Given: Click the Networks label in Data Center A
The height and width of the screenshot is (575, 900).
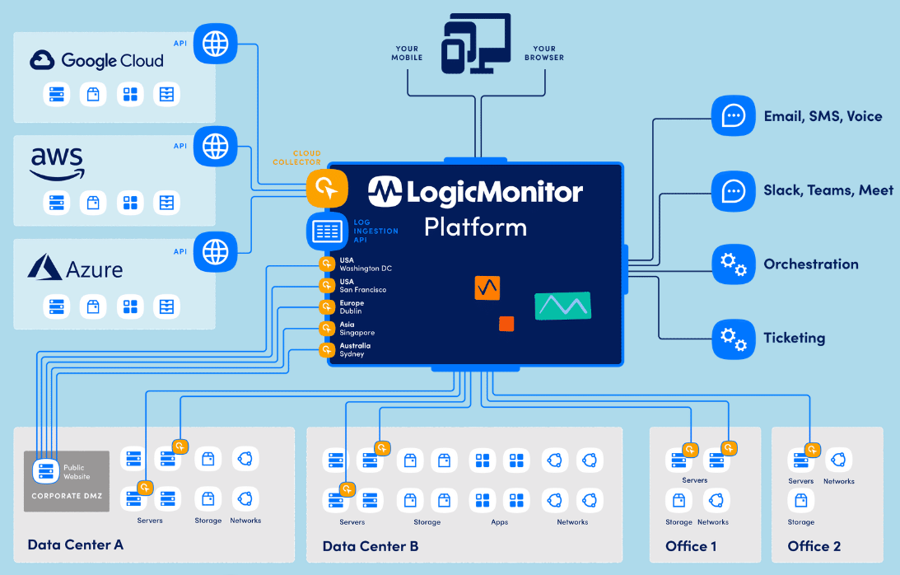Looking at the screenshot, I should click(245, 520).
